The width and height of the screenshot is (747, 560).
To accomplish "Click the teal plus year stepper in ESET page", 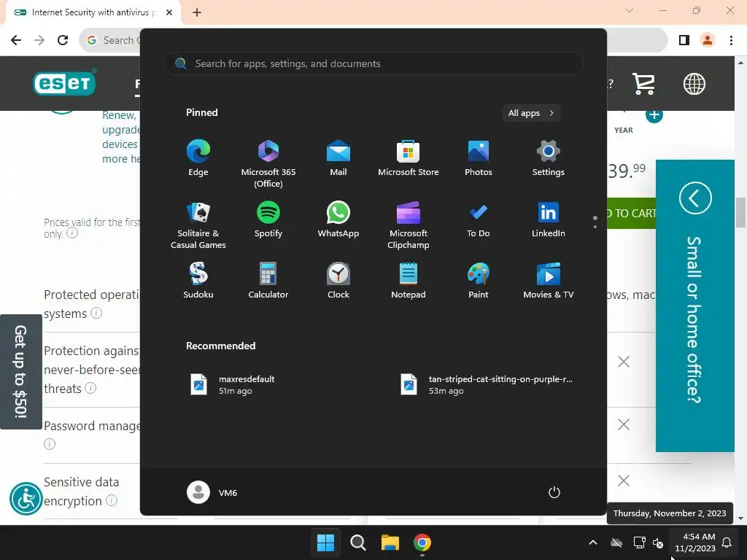I will pos(654,114).
